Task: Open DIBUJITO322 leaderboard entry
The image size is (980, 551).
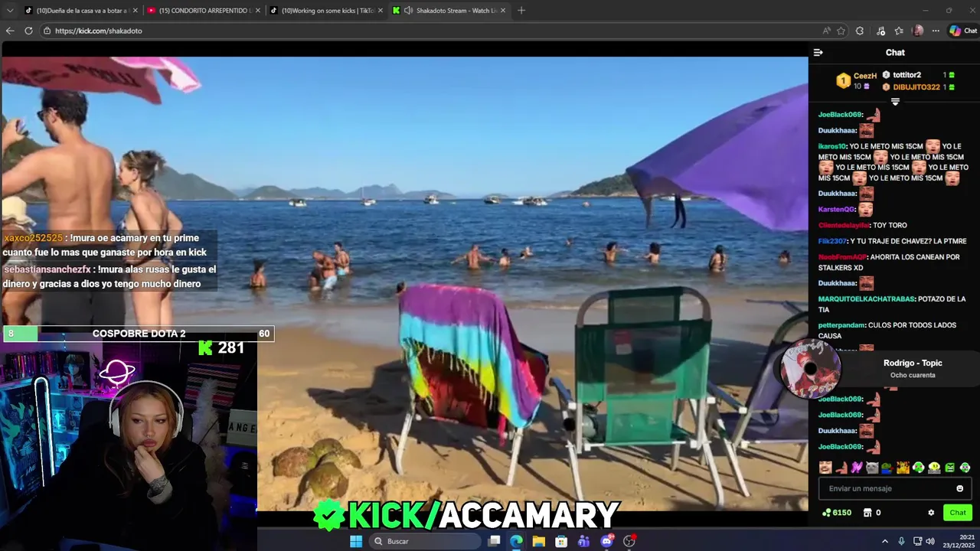Action: tap(916, 87)
